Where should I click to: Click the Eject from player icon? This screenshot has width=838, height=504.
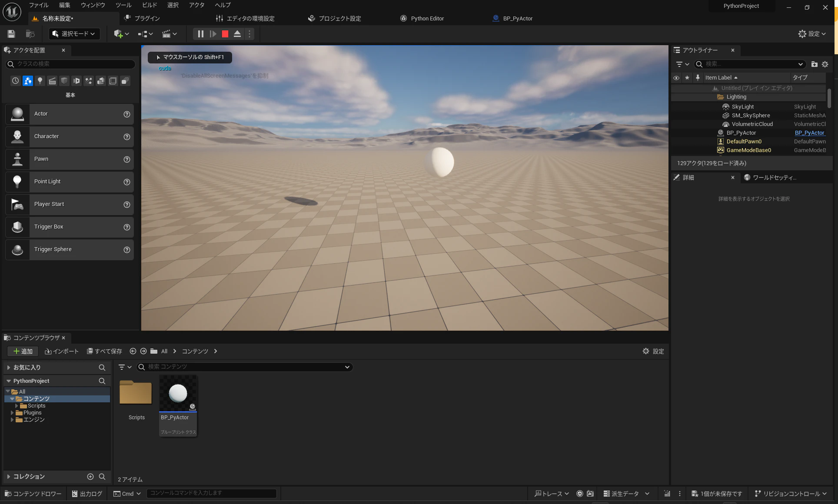[x=237, y=34]
